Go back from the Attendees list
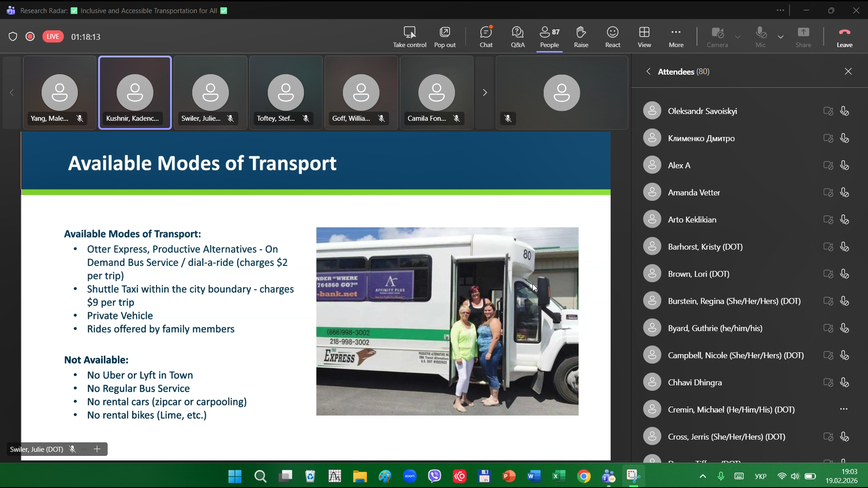This screenshot has width=868, height=488. click(x=648, y=71)
